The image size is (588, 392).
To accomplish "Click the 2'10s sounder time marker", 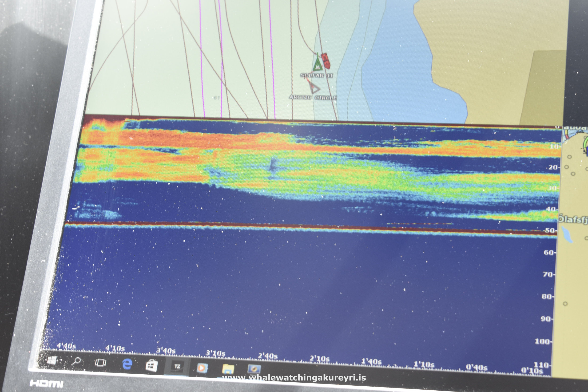I will pos(319,359).
